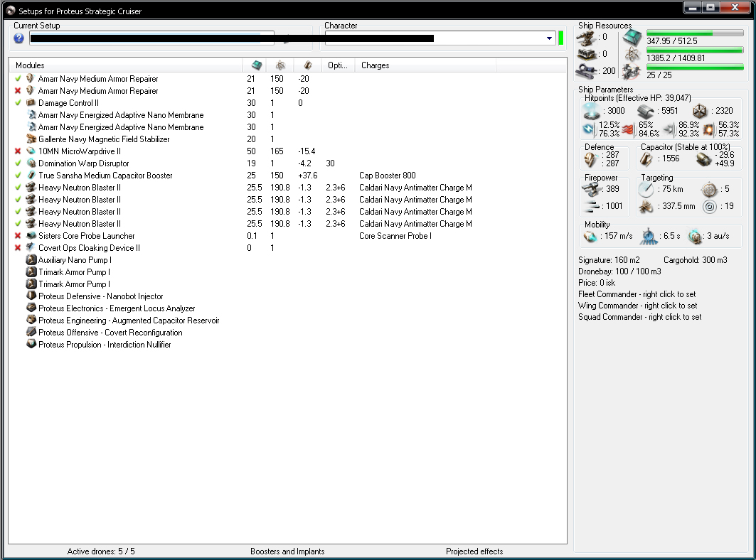Click True Sansha Capacitor Booster icon
This screenshot has height=560, width=756.
[31, 175]
